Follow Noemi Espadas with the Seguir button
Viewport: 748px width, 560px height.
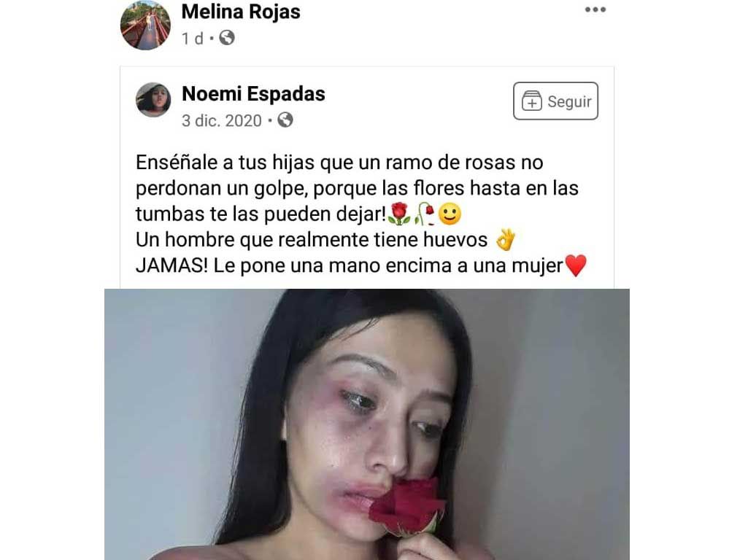pos(555,101)
